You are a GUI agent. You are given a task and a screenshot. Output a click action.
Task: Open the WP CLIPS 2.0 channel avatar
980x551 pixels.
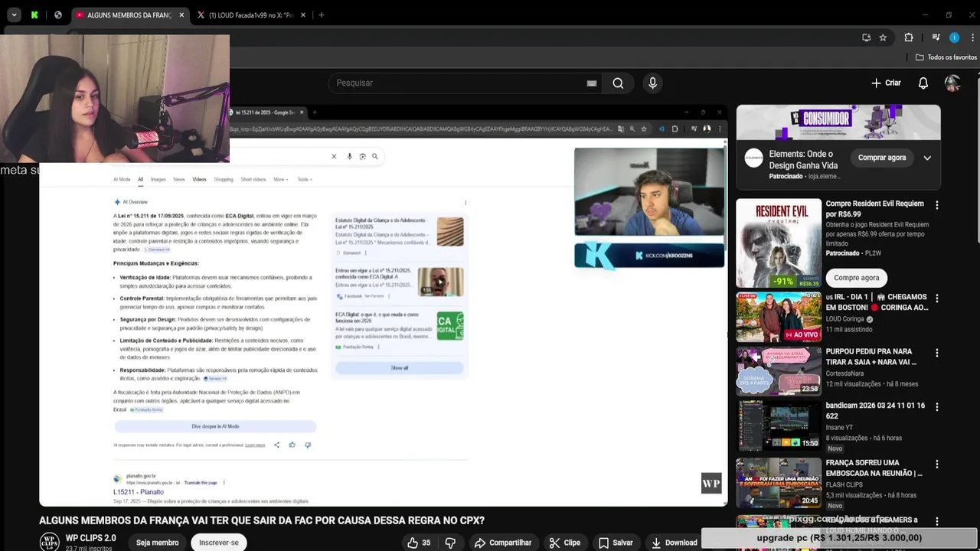point(49,542)
